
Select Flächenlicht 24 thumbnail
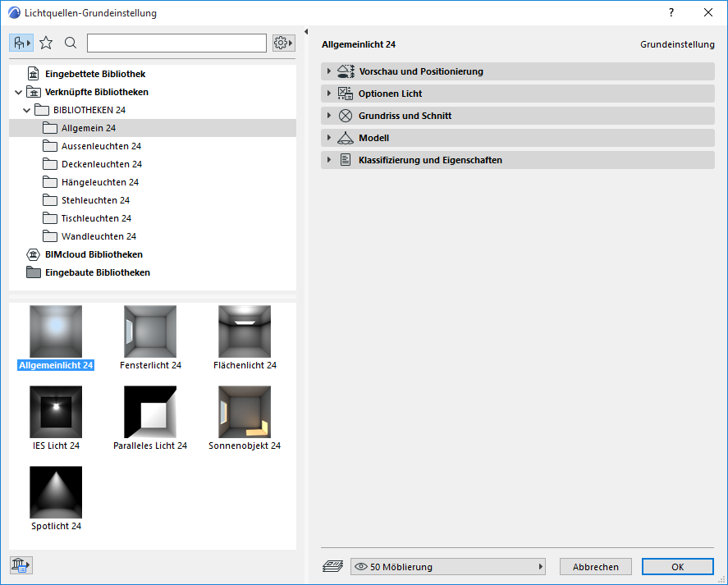(245, 331)
